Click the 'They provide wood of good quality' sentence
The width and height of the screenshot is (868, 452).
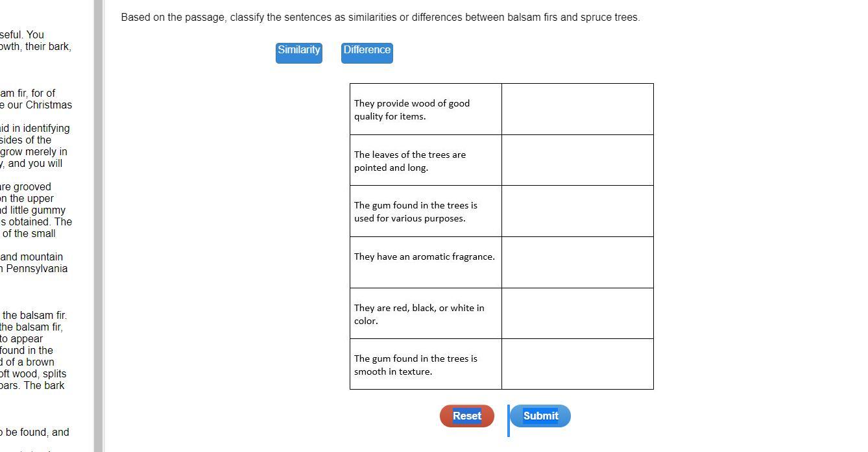[412, 110]
